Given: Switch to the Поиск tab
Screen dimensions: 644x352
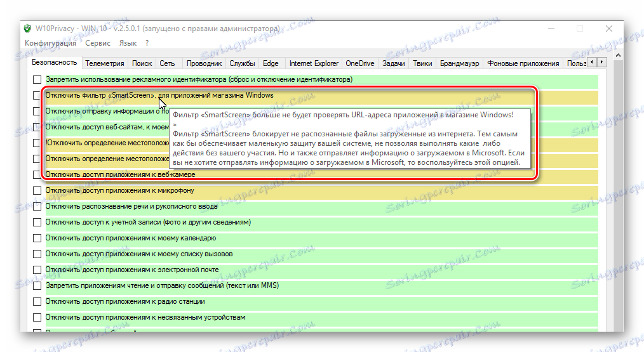Looking at the screenshot, I should click(x=142, y=63).
